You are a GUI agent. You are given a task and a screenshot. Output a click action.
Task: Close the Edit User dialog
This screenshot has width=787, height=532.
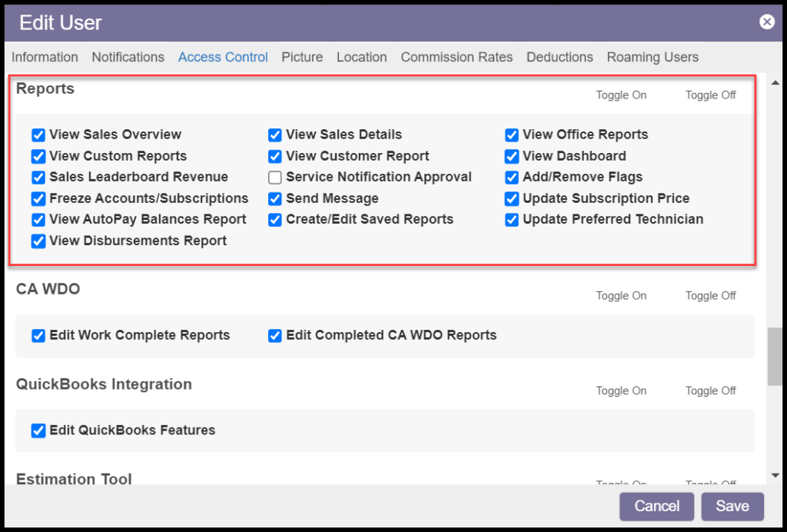766,22
